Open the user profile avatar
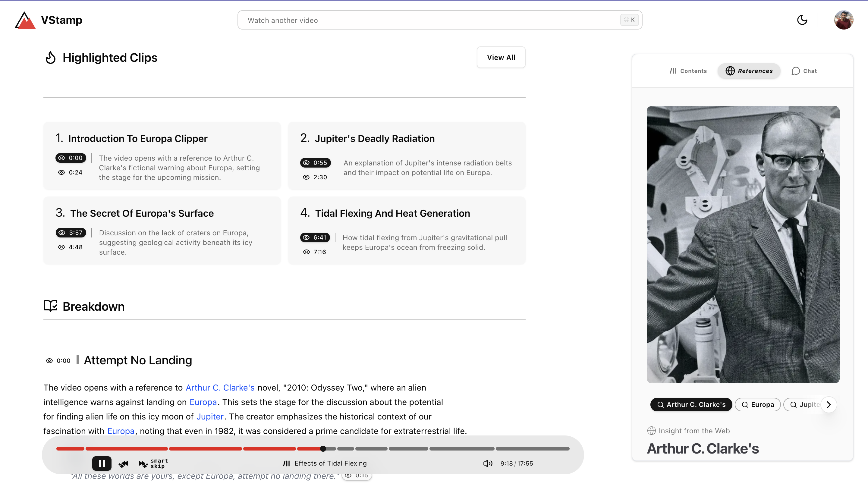This screenshot has width=868, height=490. click(843, 20)
